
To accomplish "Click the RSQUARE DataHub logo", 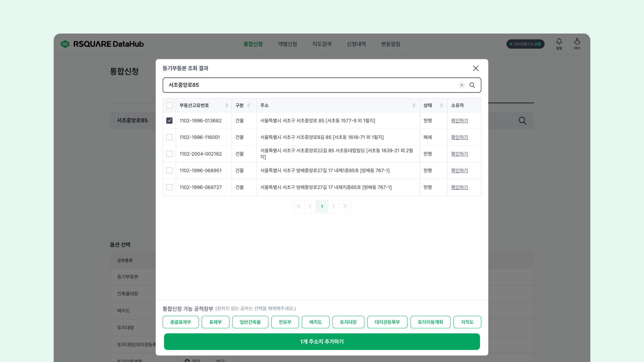I will pyautogui.click(x=102, y=44).
